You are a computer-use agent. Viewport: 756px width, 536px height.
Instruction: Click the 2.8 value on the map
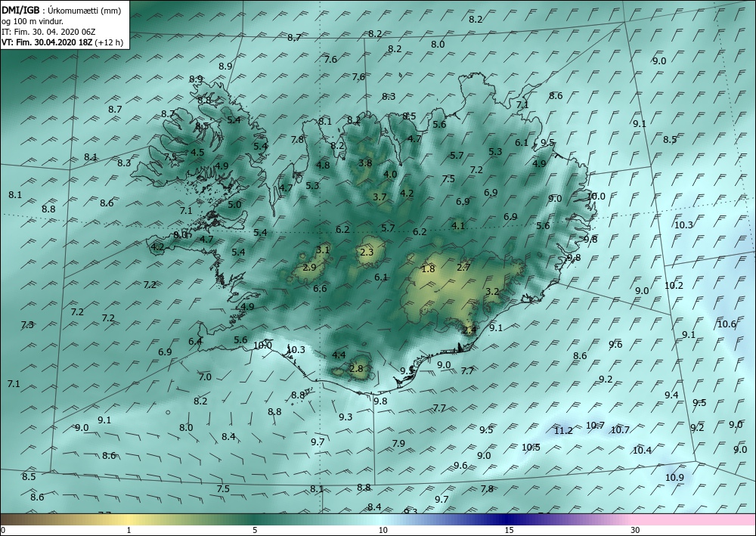356,369
